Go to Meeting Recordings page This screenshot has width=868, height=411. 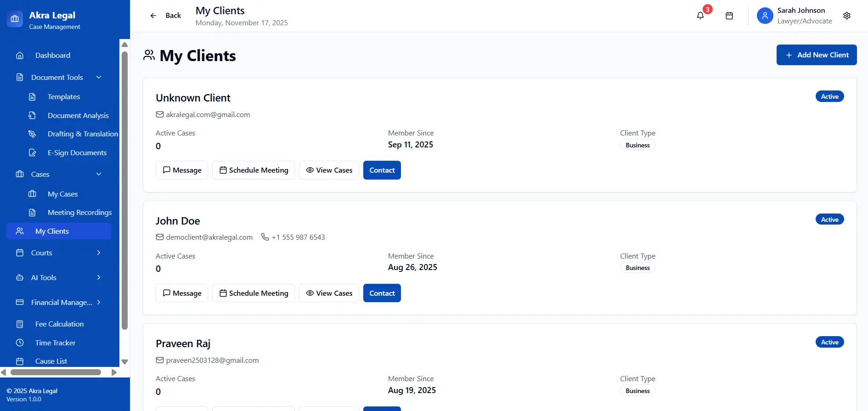coord(79,213)
